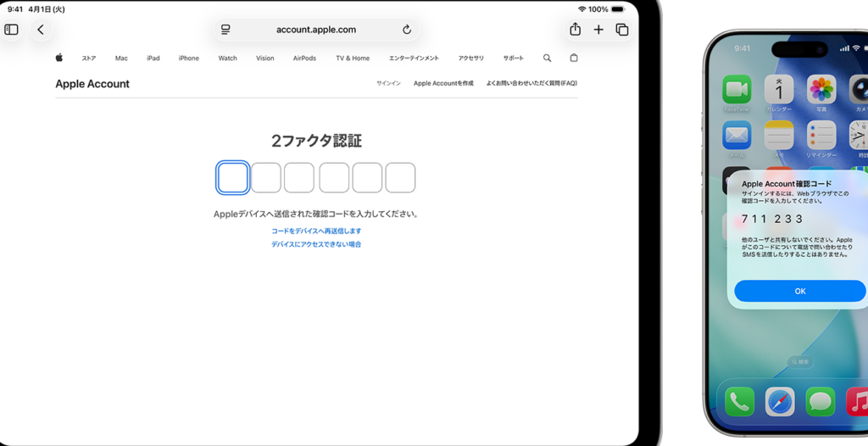Tap the iPad Wi-Fi status icon

(x=581, y=9)
